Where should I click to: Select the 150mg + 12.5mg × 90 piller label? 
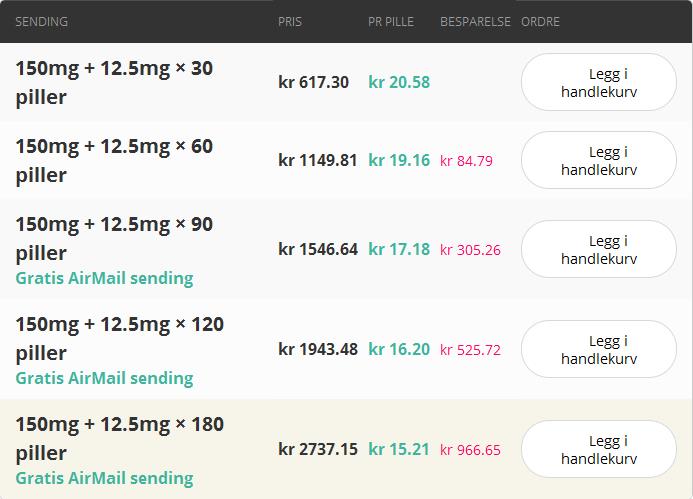[114, 238]
